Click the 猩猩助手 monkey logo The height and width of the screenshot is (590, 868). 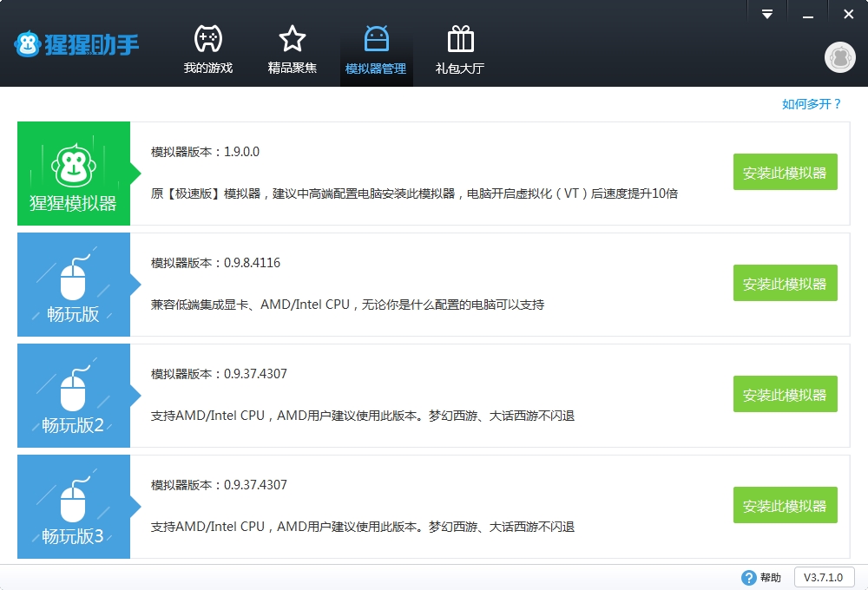coord(28,45)
